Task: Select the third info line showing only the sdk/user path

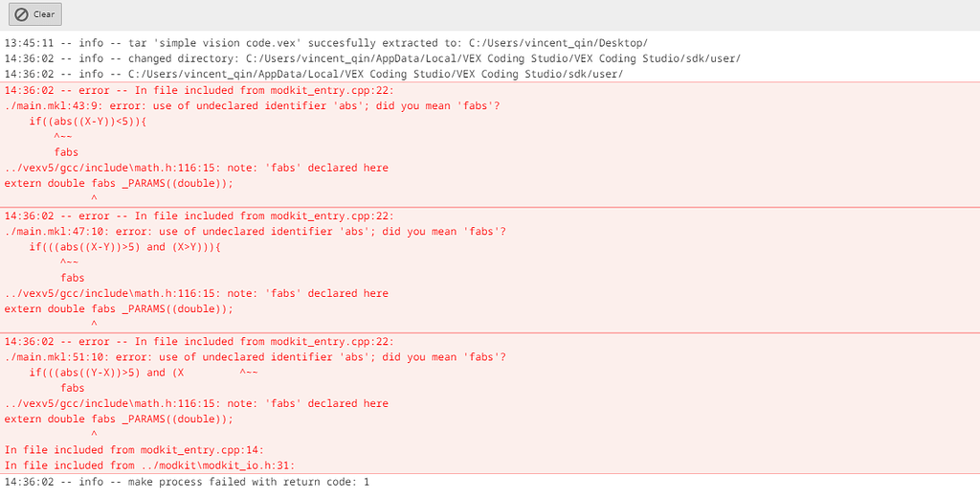Action: [x=314, y=74]
